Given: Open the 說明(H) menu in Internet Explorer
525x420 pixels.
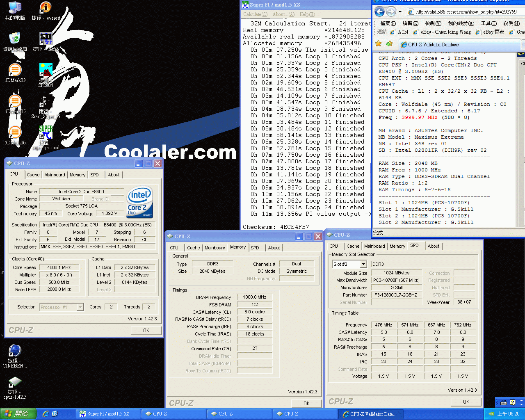Looking at the screenshot, I should 511,23.
